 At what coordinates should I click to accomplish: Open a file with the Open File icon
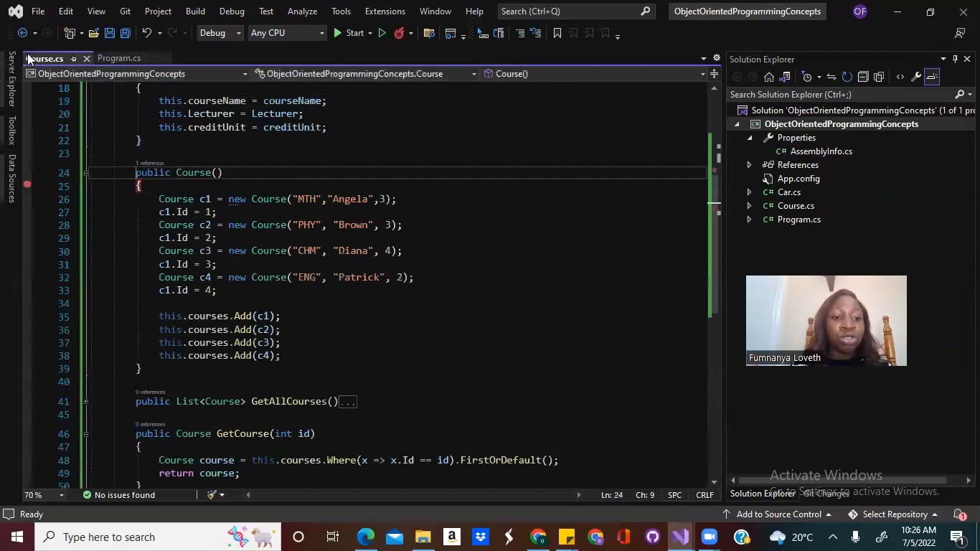point(93,33)
